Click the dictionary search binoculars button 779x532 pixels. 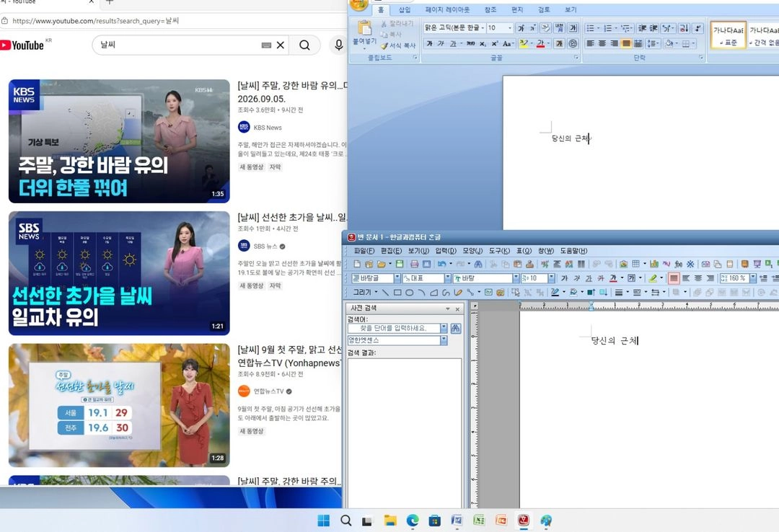tap(456, 328)
